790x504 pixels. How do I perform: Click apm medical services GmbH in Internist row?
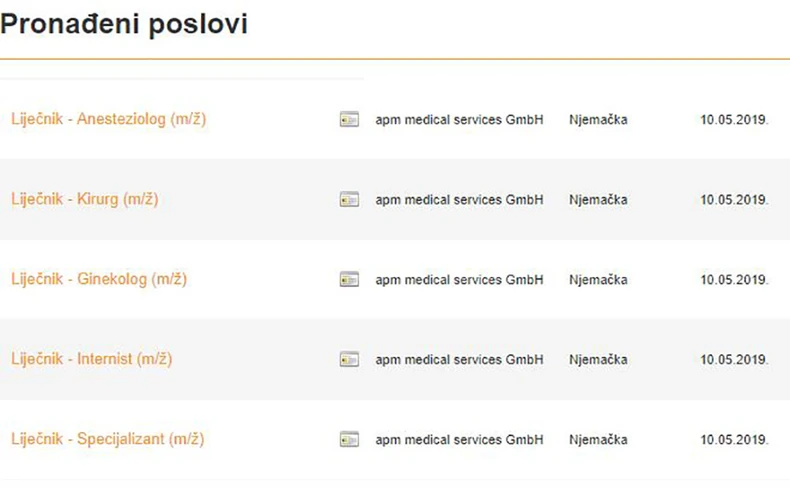point(459,360)
